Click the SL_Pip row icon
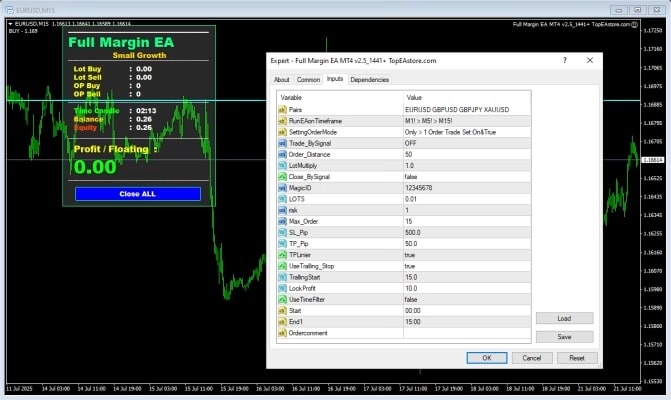The height and width of the screenshot is (400, 671). (282, 232)
